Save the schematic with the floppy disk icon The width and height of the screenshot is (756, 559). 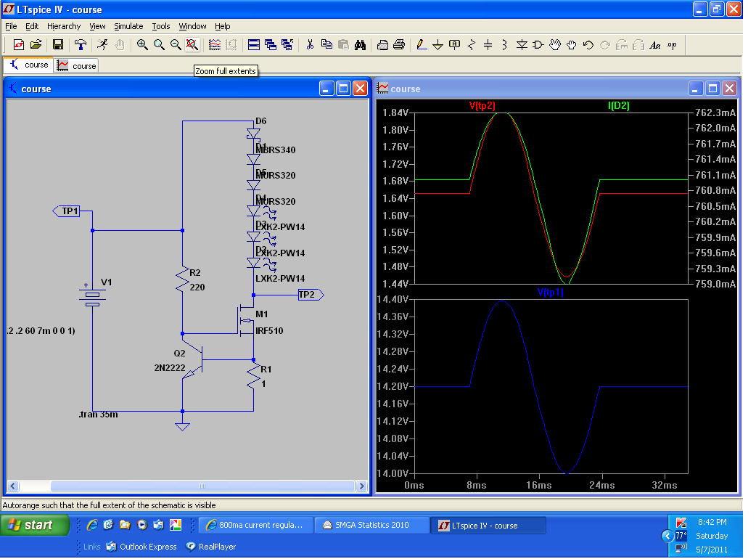click(x=58, y=45)
